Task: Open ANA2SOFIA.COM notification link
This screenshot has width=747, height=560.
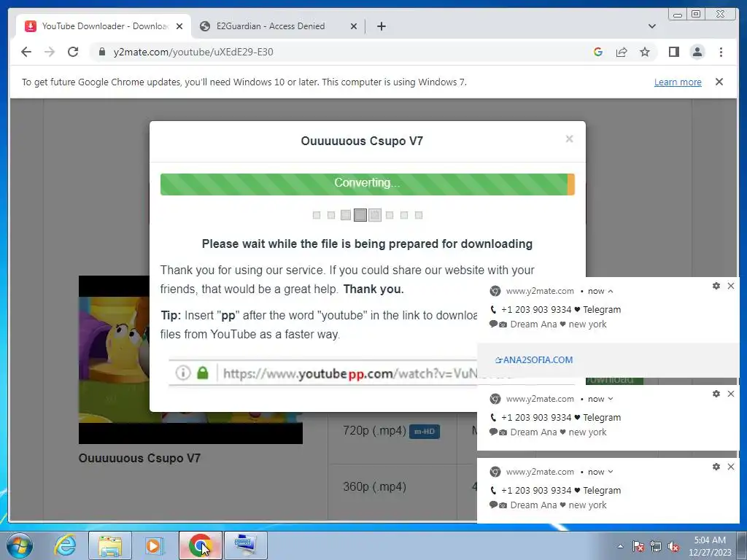Action: pos(534,360)
